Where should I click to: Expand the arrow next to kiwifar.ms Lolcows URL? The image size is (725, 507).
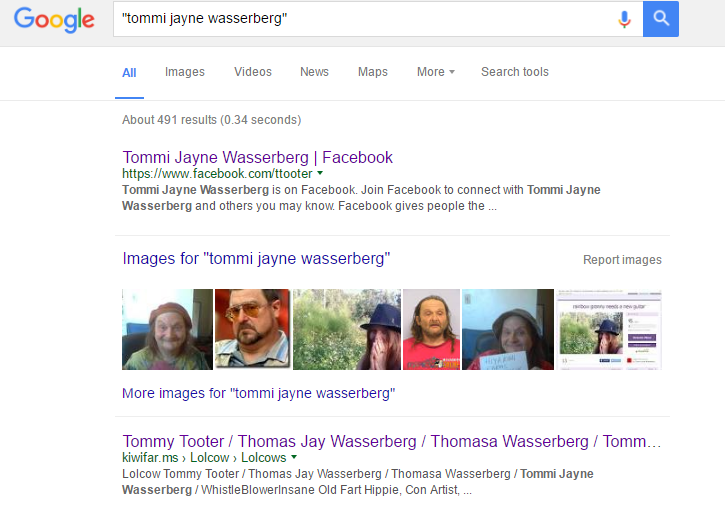(294, 457)
